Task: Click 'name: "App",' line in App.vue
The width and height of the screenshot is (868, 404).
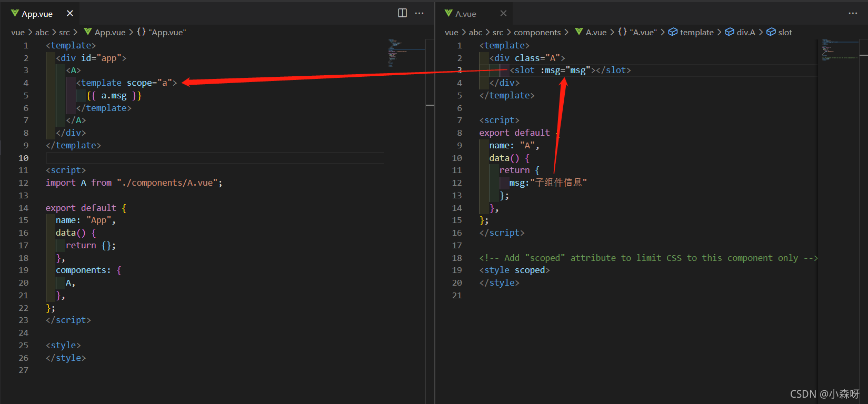Action: [86, 220]
